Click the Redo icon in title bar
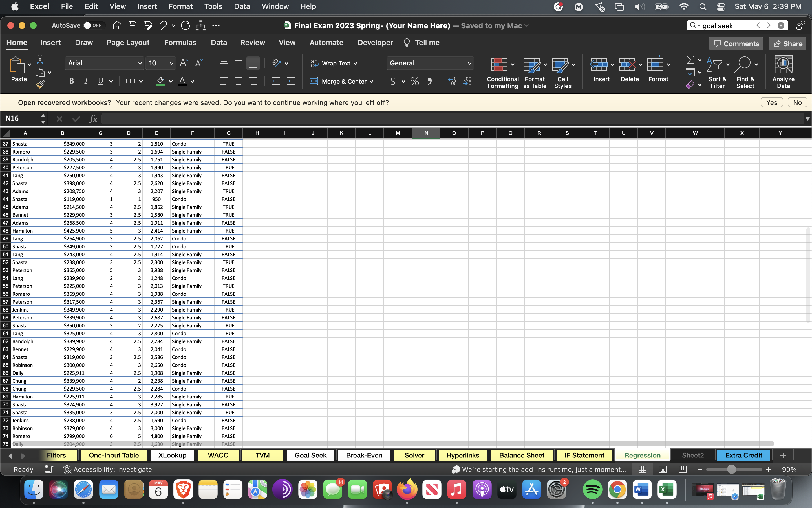Viewport: 812px width, 508px height. tap(185, 25)
